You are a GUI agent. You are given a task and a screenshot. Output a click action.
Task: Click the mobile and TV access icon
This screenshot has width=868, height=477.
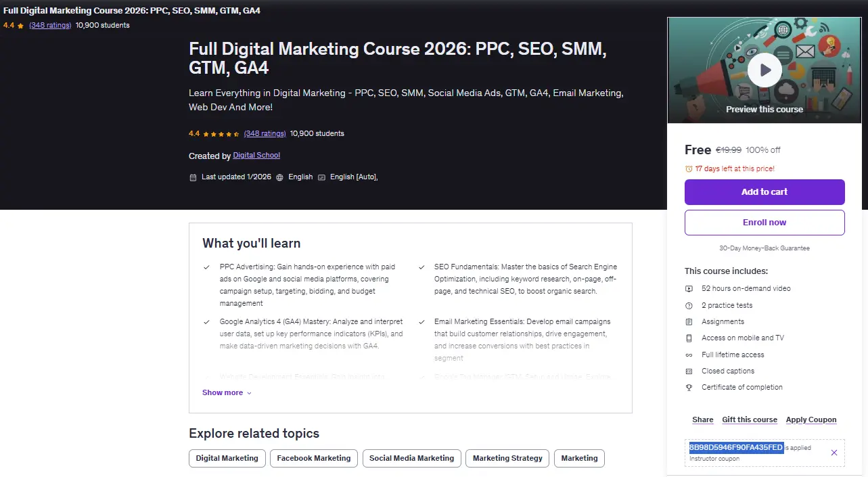pos(689,338)
